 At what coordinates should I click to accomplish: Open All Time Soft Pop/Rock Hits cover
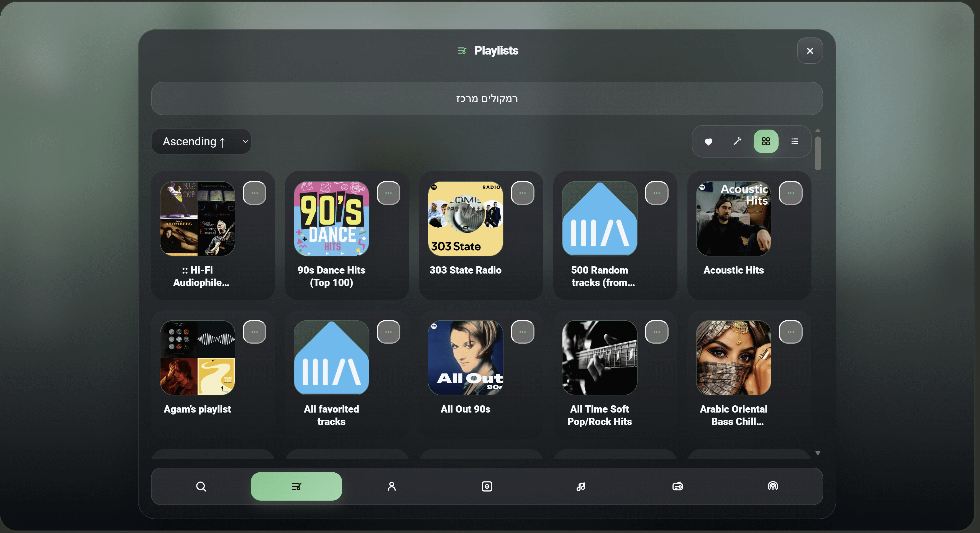(600, 358)
